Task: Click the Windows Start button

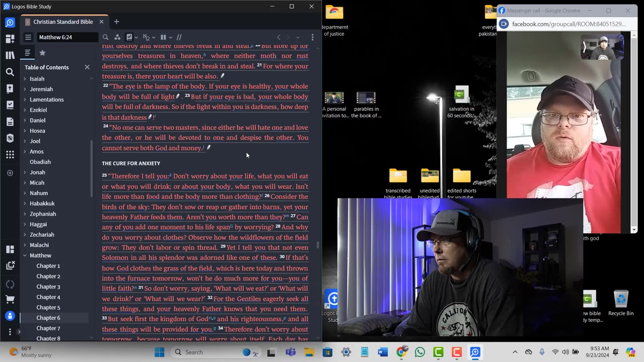Action: (x=159, y=352)
